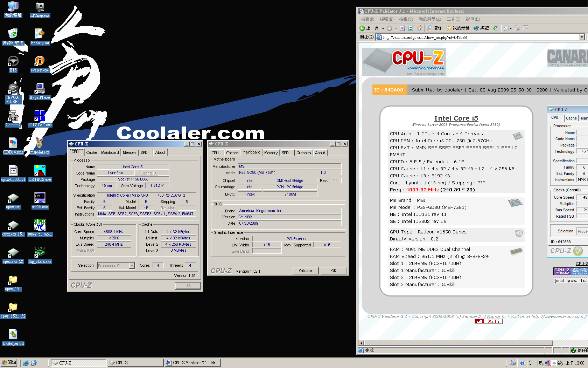Expand the IE address bar dropdown
Viewport: 588px width, 368px height.
tap(582, 37)
